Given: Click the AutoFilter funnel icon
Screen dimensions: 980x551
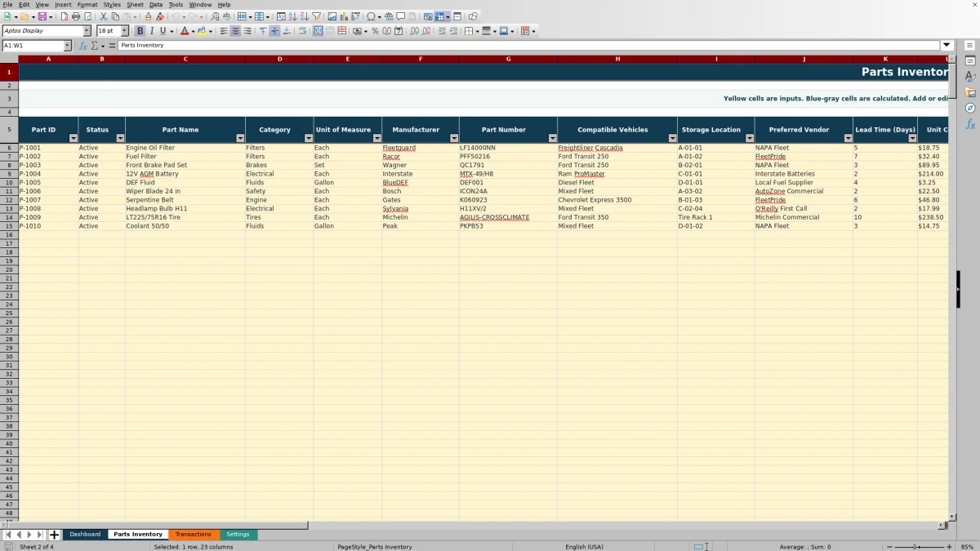Looking at the screenshot, I should click(316, 16).
